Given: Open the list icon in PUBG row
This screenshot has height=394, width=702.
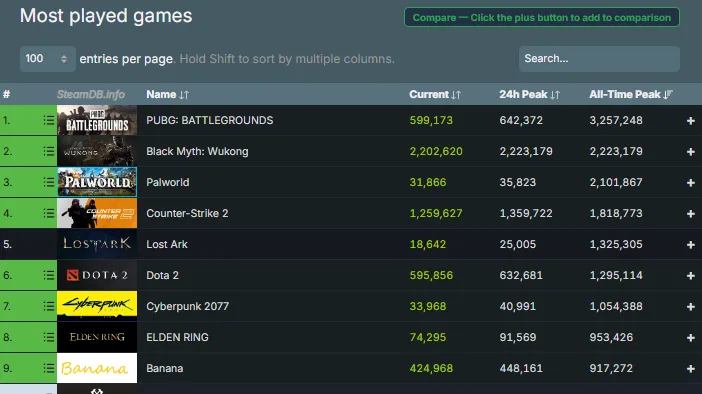Looking at the screenshot, I should tap(49, 120).
